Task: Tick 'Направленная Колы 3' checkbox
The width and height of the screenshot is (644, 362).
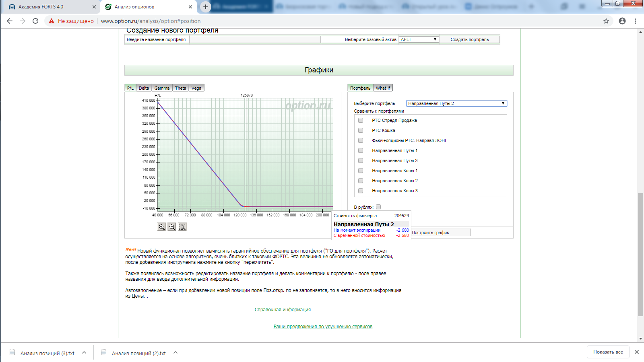Action: coord(361,191)
